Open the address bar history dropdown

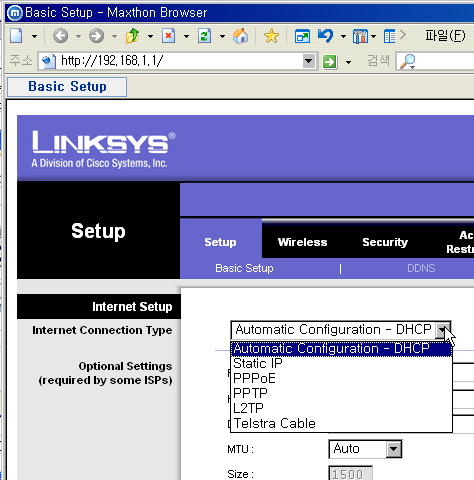click(x=309, y=61)
